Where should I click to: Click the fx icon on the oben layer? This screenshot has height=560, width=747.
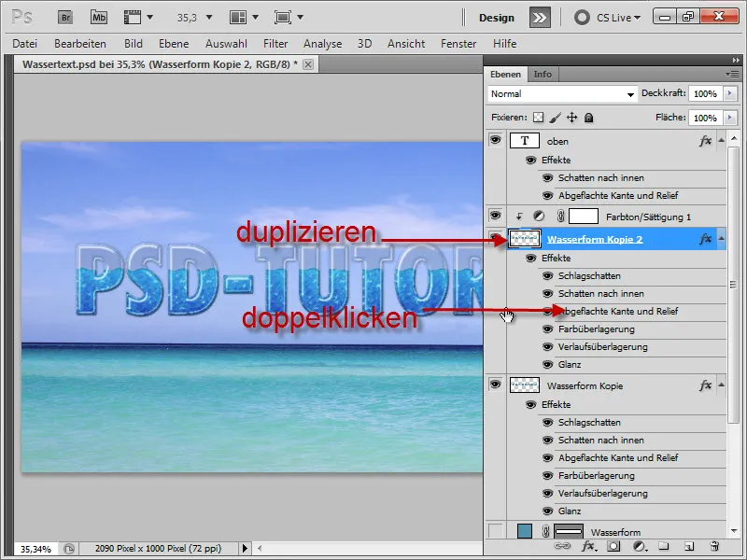click(x=706, y=141)
